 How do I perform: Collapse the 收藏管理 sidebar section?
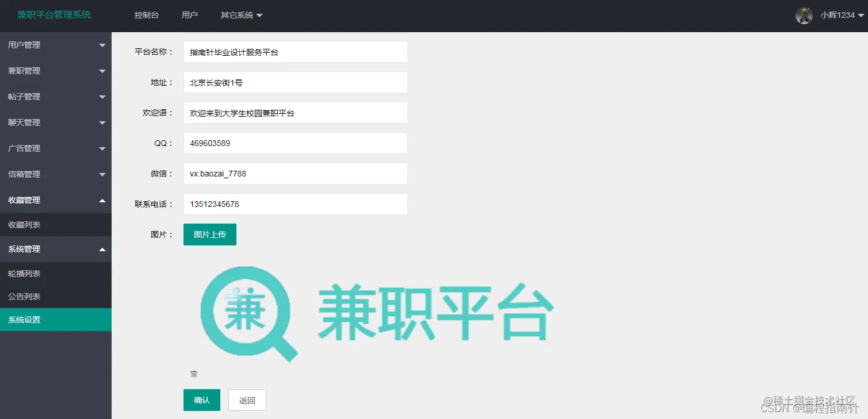(x=56, y=200)
